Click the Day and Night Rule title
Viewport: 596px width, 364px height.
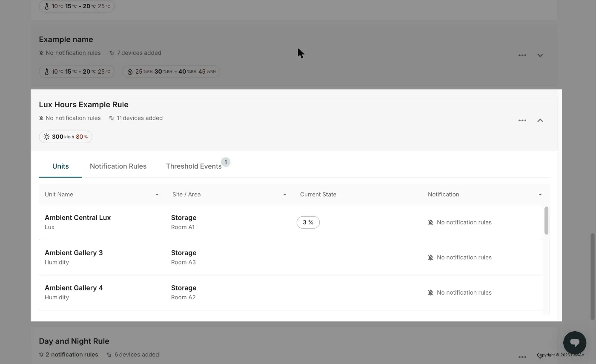[74, 341]
